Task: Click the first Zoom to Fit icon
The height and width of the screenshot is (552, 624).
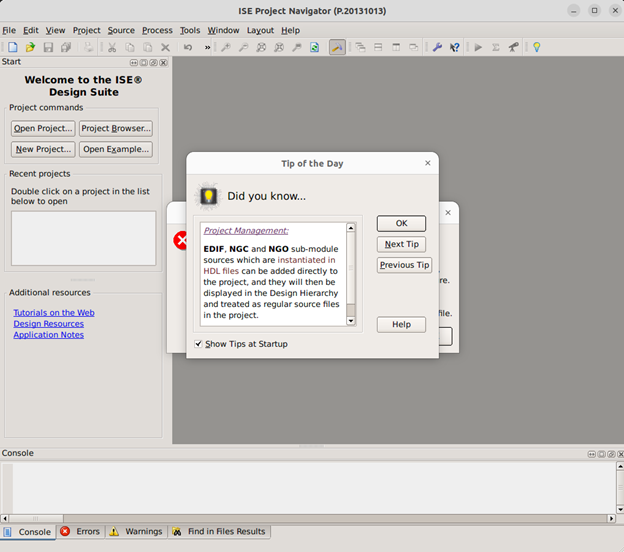Action: 261,47
